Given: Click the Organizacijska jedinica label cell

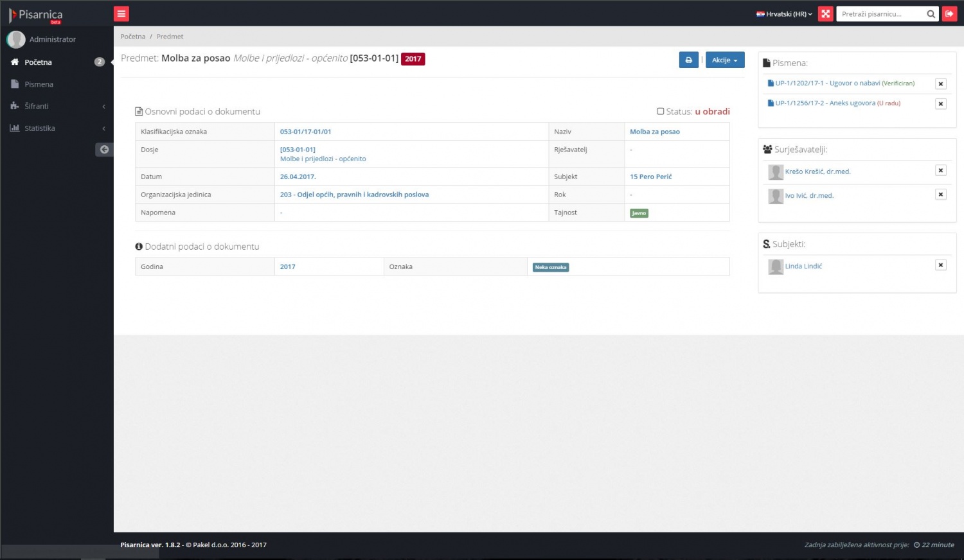Looking at the screenshot, I should 205,195.
